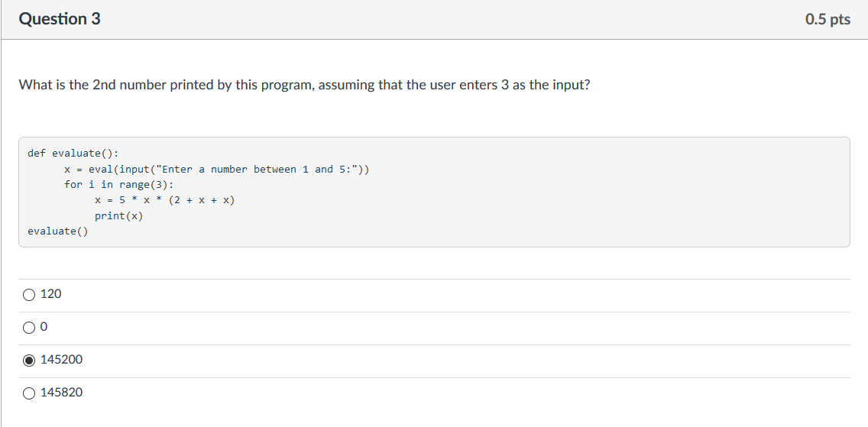Click the word 'program' in the question text
The image size is (868, 427).
tap(288, 86)
